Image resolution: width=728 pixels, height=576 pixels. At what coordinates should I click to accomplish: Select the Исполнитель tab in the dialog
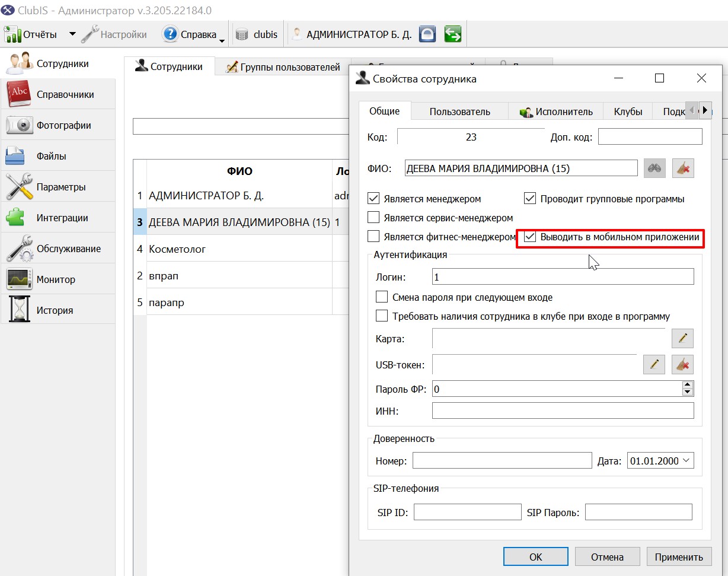point(555,112)
